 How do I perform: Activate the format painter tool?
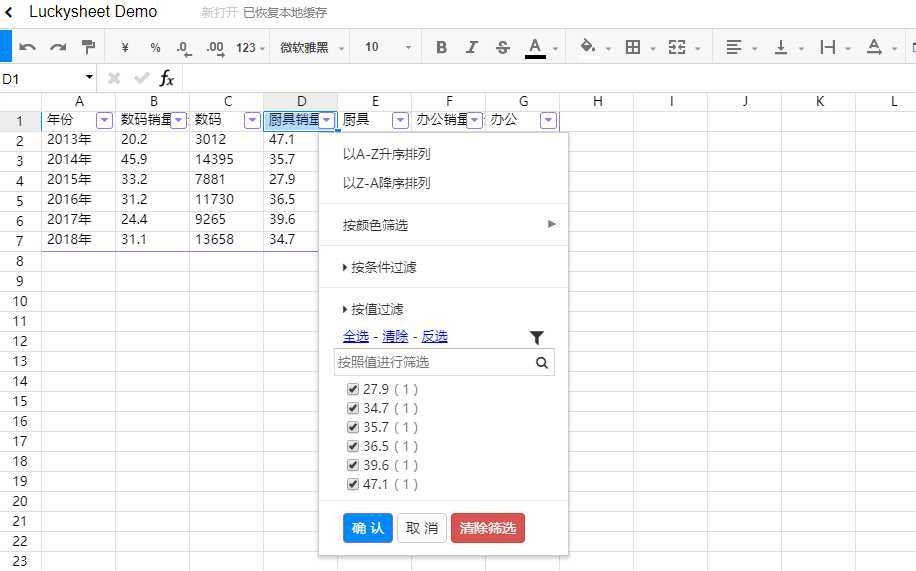pyautogui.click(x=88, y=47)
